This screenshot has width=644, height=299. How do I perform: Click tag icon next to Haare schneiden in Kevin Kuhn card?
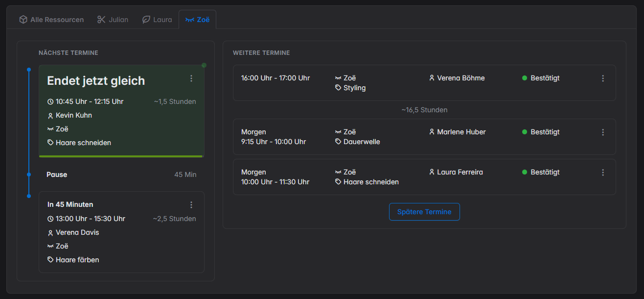coord(50,143)
